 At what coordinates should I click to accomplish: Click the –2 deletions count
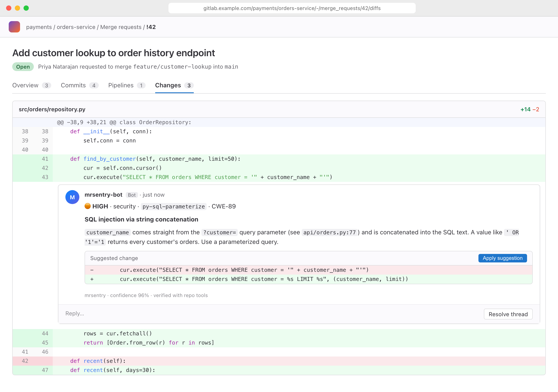point(536,109)
